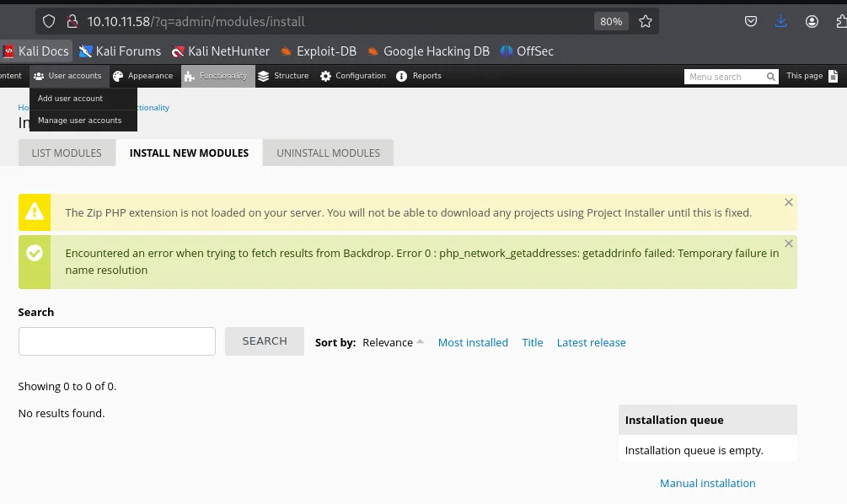The height and width of the screenshot is (504, 847).
Task: Open the Exploit-DB bookmark
Action: pyautogui.click(x=319, y=51)
